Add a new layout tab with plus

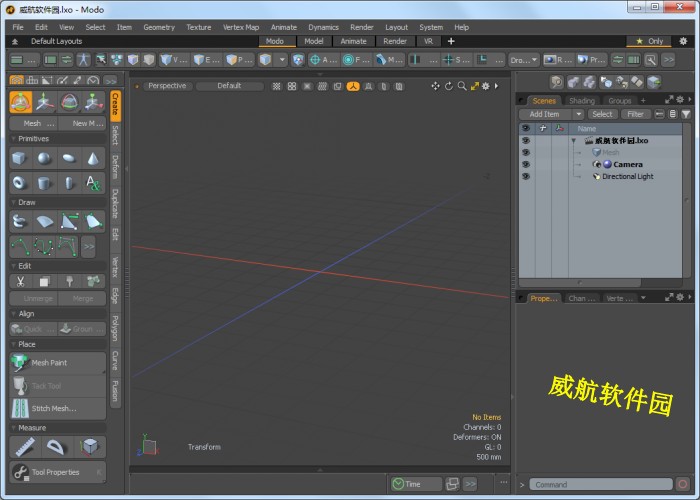point(451,41)
